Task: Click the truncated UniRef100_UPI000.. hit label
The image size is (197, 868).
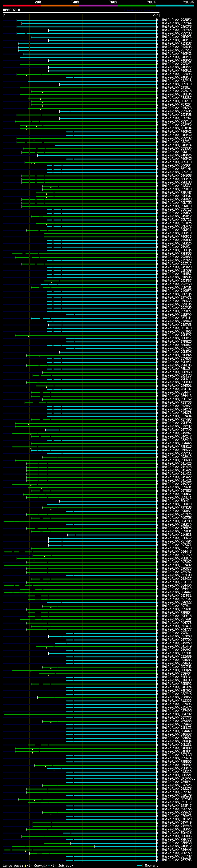Action: pyautogui.click(x=179, y=778)
